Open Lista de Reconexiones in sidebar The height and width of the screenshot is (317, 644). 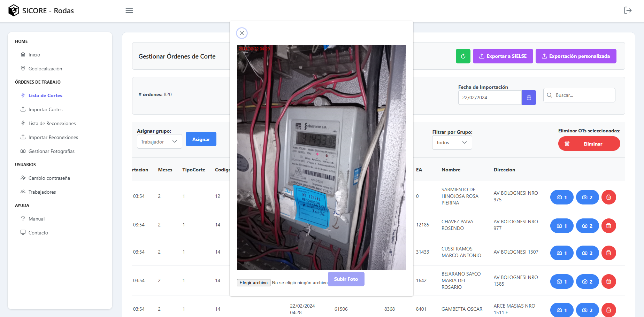pyautogui.click(x=52, y=123)
